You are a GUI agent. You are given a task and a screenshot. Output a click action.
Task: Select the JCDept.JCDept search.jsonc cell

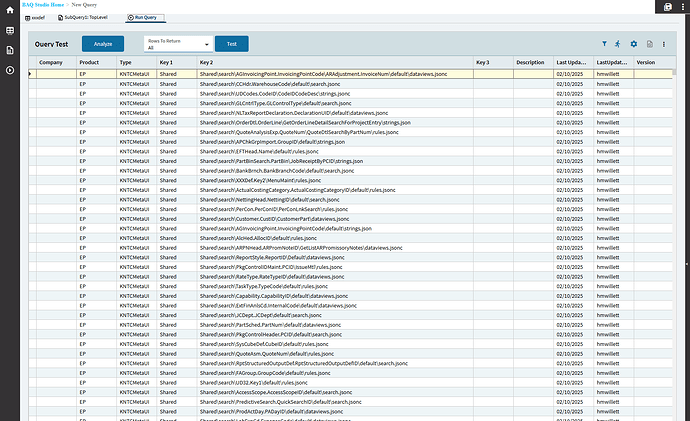coord(335,315)
